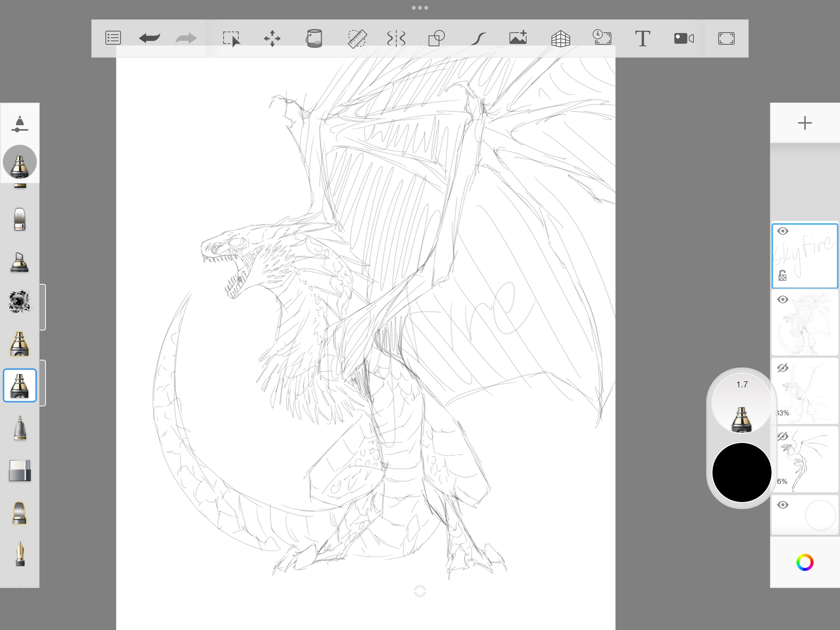Add a new layer with the plus button

coord(805,123)
